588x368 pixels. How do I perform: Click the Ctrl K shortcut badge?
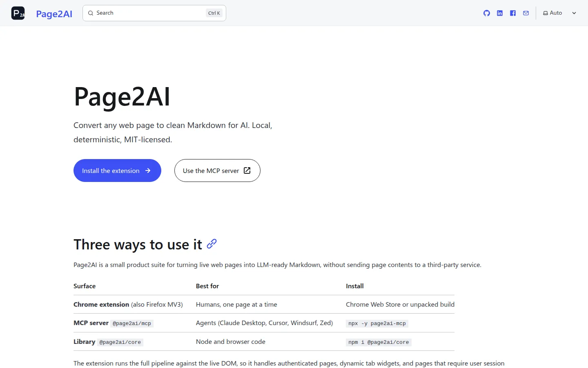pyautogui.click(x=214, y=13)
